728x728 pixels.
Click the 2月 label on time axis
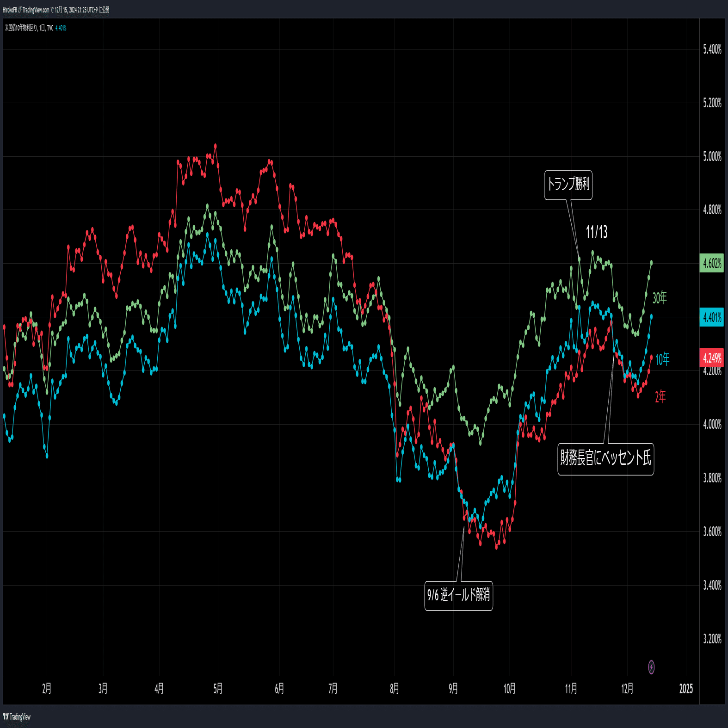(x=47, y=689)
